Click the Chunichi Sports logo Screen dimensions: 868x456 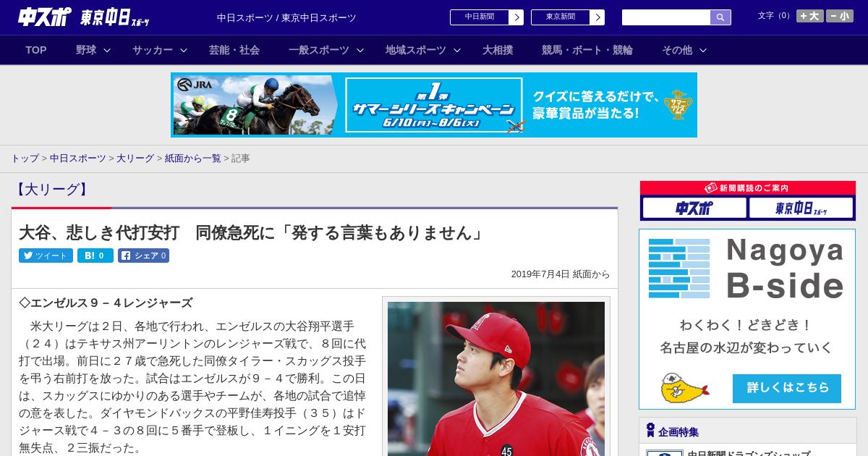coord(45,17)
